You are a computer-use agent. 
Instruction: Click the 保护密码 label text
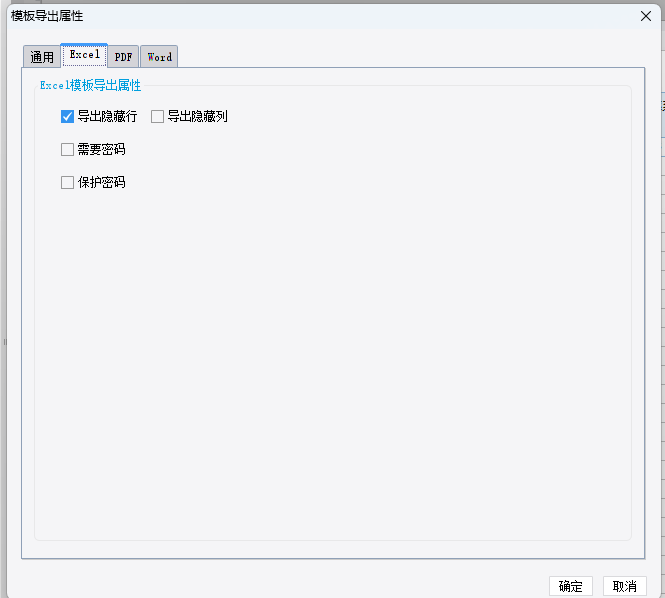pos(101,182)
